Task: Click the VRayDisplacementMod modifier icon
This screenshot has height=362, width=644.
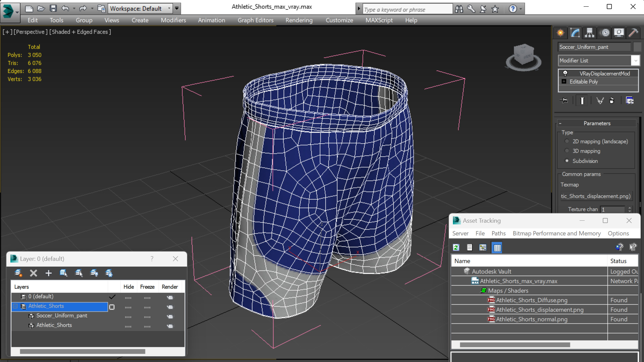Action: pyautogui.click(x=565, y=73)
